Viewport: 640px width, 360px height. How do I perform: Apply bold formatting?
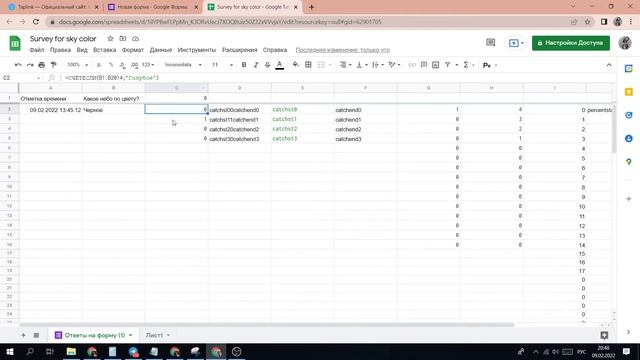(244, 65)
